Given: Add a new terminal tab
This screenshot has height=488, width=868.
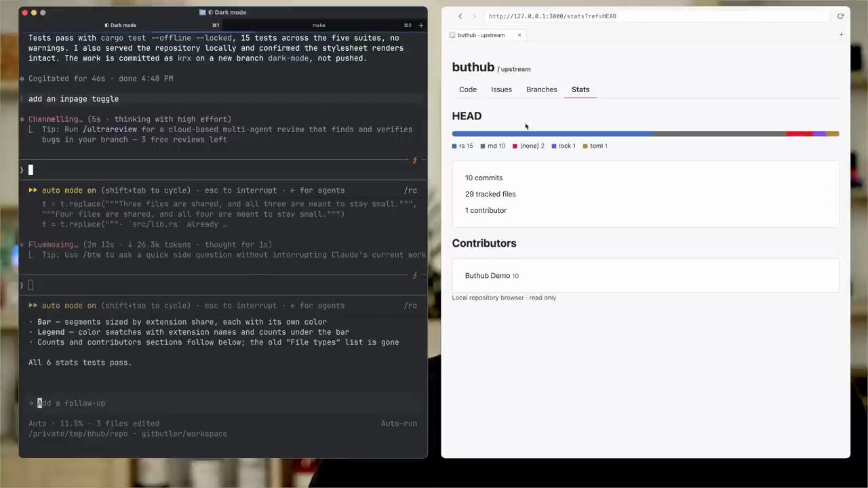Looking at the screenshot, I should [420, 25].
